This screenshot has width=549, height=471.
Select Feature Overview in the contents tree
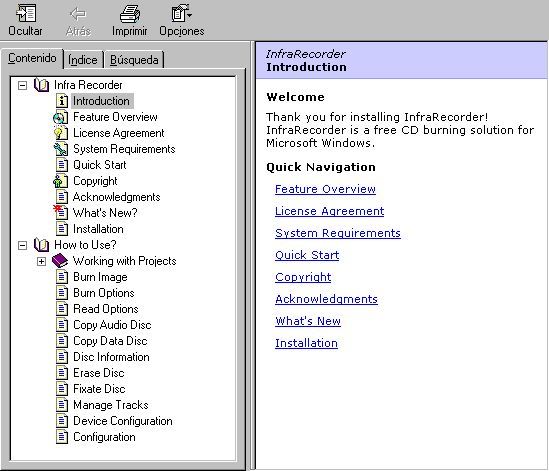[115, 117]
